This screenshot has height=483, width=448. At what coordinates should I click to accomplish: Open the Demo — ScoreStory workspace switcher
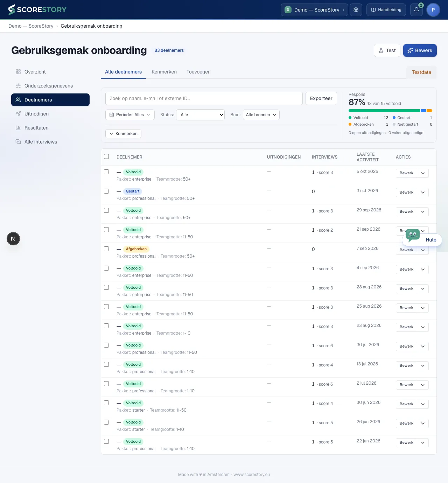point(314,10)
